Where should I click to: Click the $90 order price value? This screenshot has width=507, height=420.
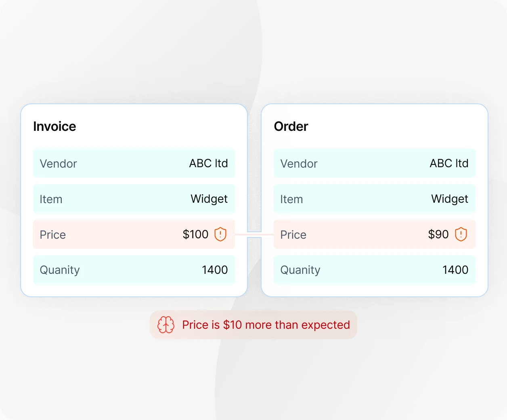coord(438,234)
